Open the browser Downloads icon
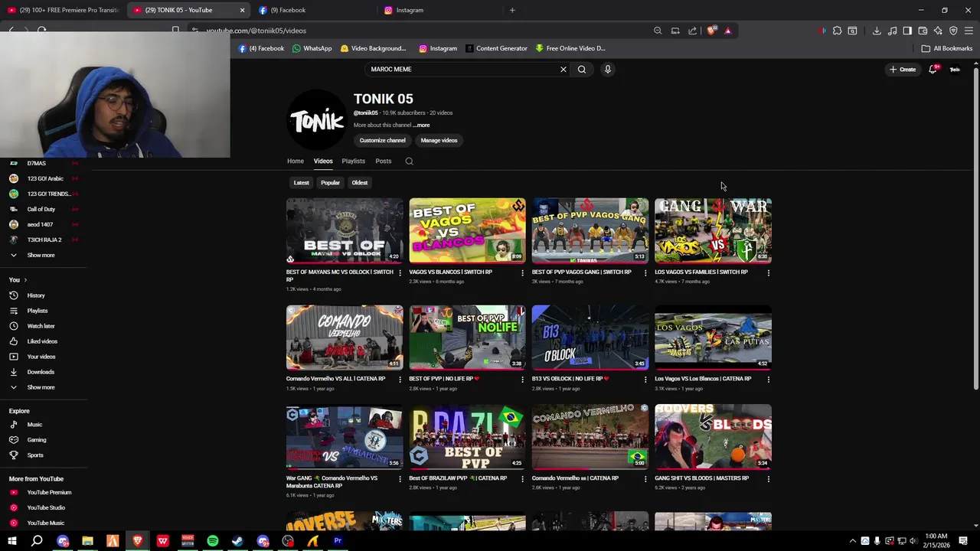980x551 pixels. pos(877,31)
